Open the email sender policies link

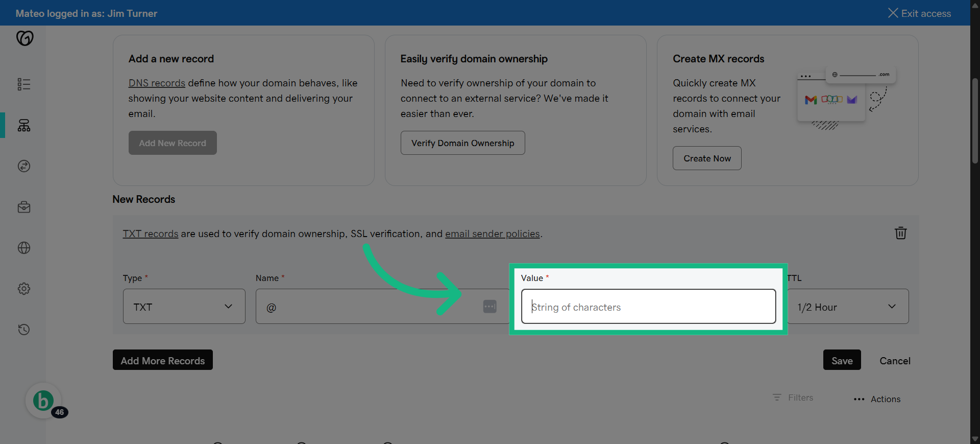coord(492,233)
